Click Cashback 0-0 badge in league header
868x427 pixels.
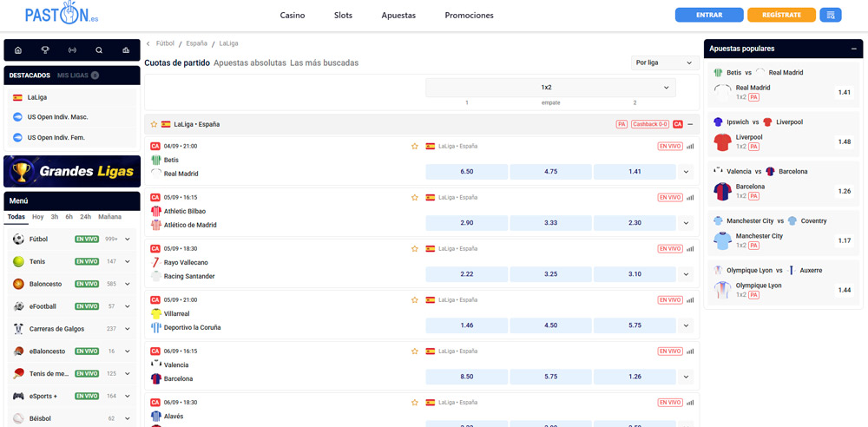point(650,125)
